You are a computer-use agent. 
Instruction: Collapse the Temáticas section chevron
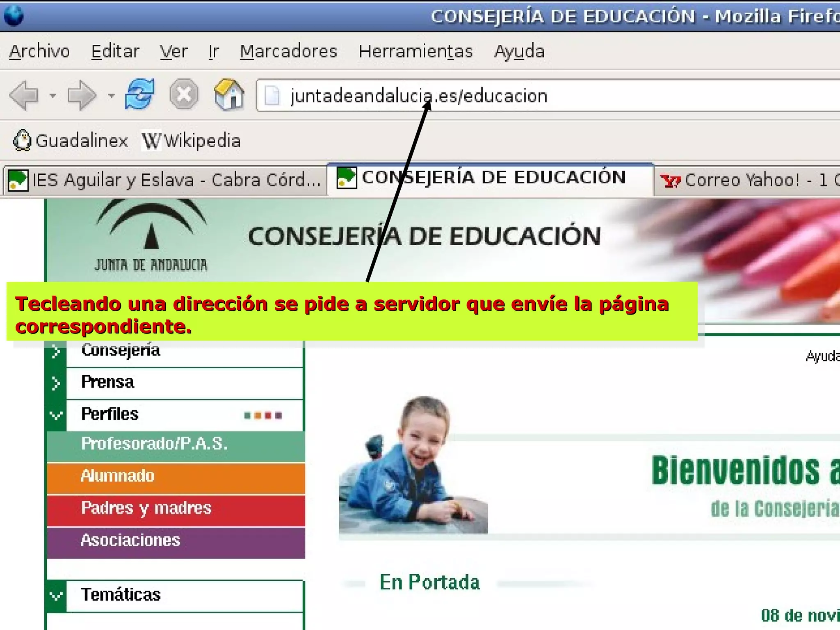click(56, 596)
